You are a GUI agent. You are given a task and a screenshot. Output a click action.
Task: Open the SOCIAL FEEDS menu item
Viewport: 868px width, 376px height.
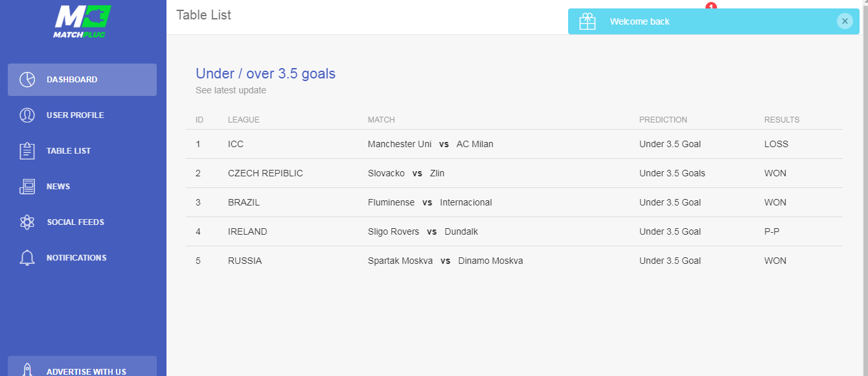82,222
